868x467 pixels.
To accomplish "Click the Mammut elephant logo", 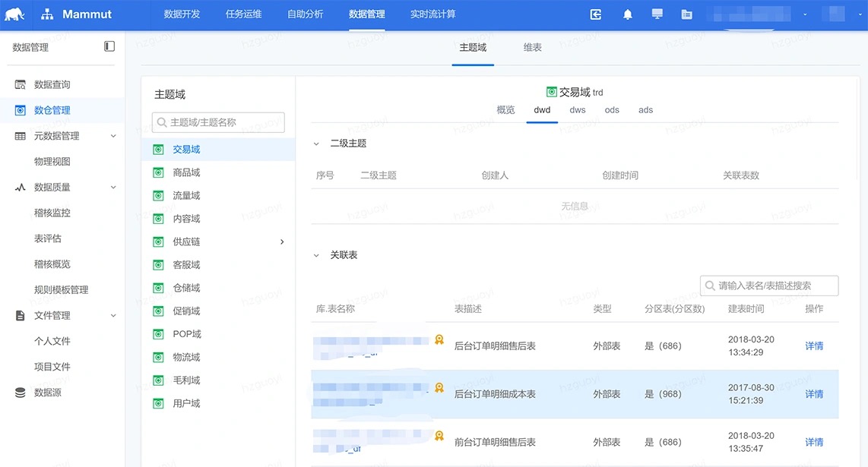I will click(14, 14).
